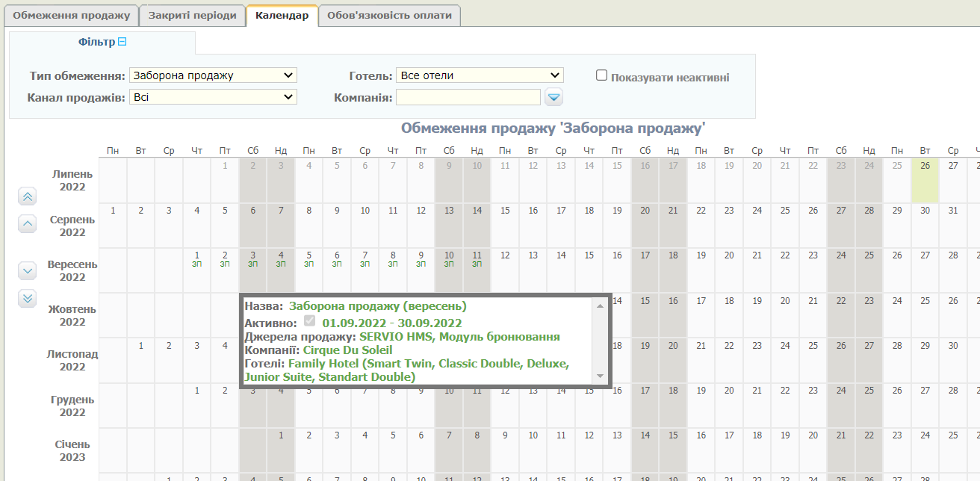
Task: Click the double-up arrow navigation icon
Action: 28,197
